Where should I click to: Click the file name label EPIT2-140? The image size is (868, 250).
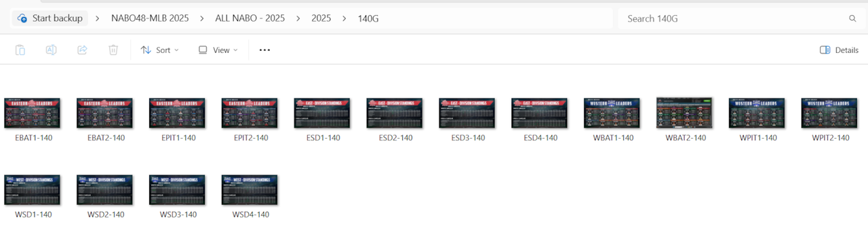250,138
